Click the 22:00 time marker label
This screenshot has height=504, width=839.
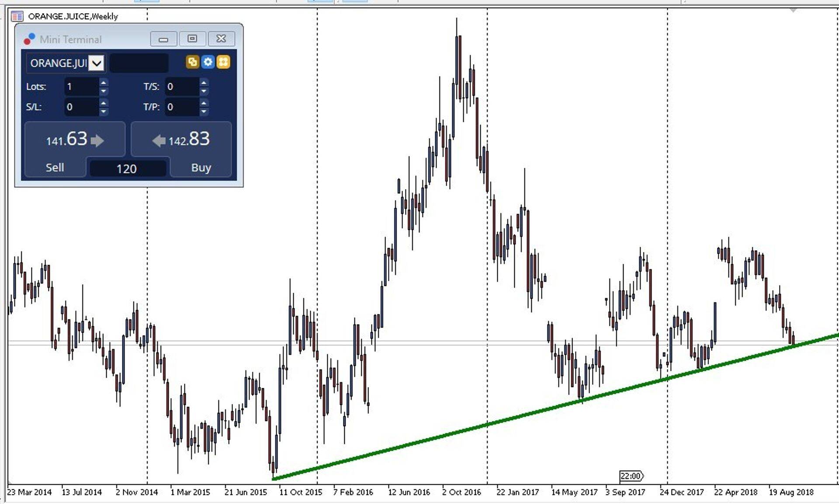click(x=631, y=476)
